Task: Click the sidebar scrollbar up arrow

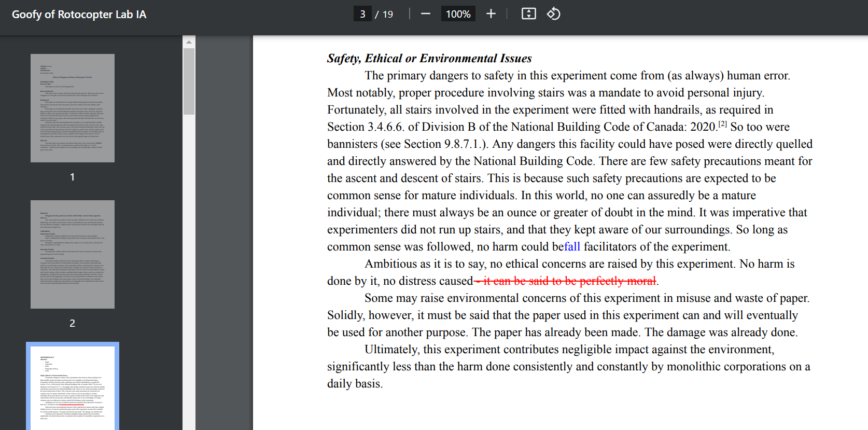Action: (189, 42)
